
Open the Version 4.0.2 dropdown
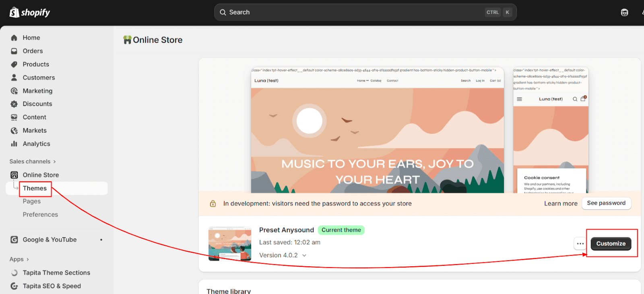pos(283,255)
